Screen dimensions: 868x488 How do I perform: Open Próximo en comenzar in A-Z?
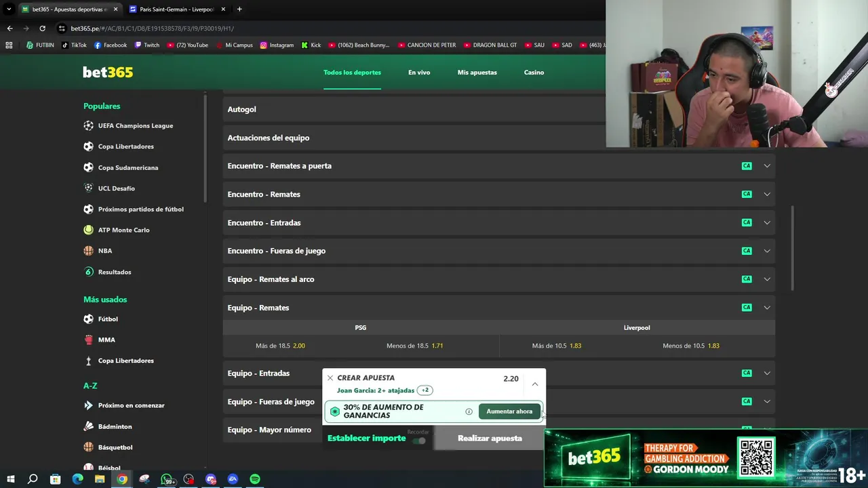pos(124,405)
